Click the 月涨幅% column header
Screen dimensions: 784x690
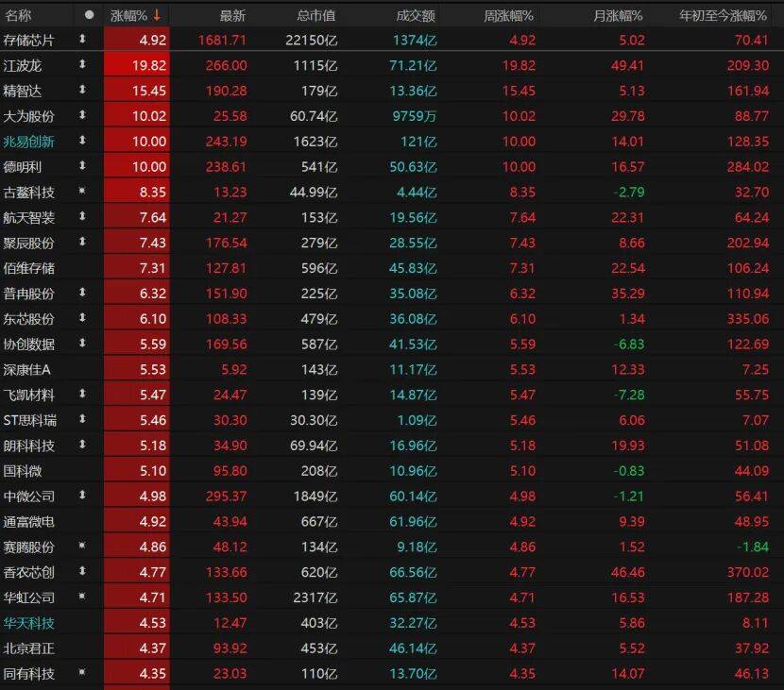click(618, 15)
